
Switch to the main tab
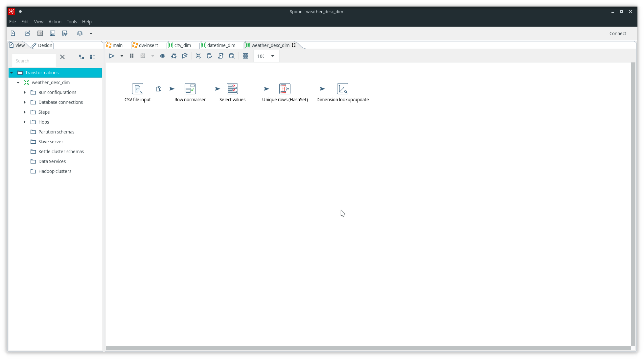point(117,45)
